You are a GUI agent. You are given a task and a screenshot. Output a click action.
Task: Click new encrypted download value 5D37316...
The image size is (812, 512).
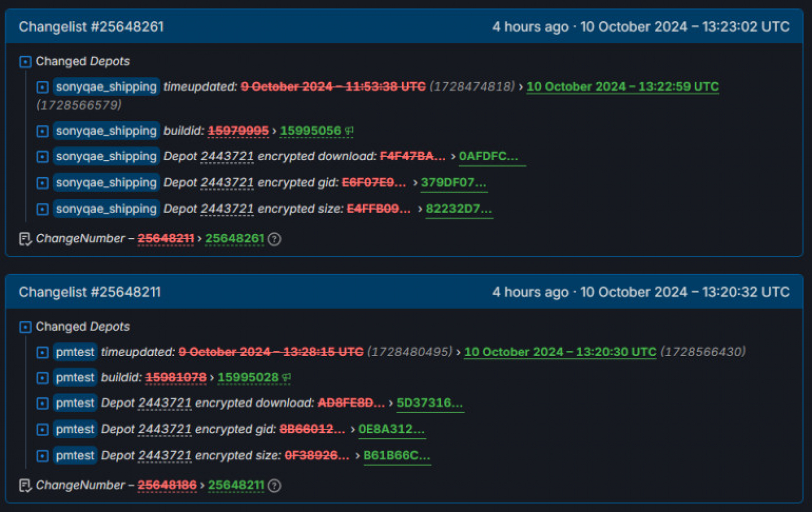[430, 403]
